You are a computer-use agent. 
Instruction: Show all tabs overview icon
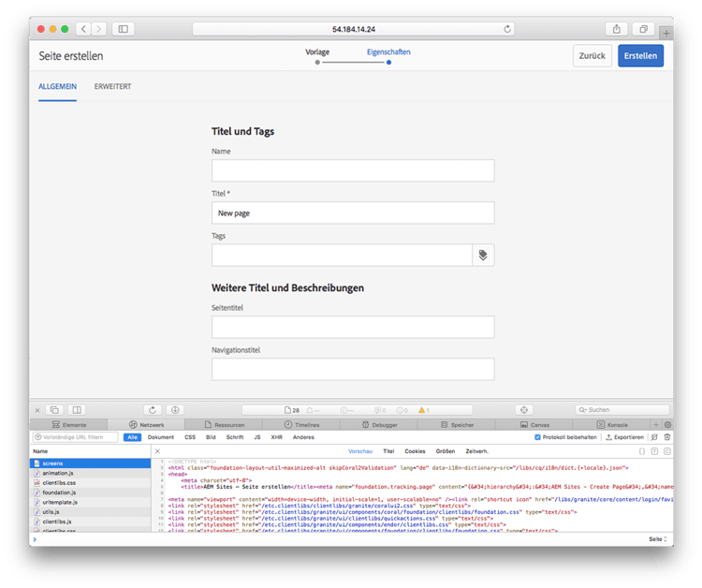pos(643,29)
